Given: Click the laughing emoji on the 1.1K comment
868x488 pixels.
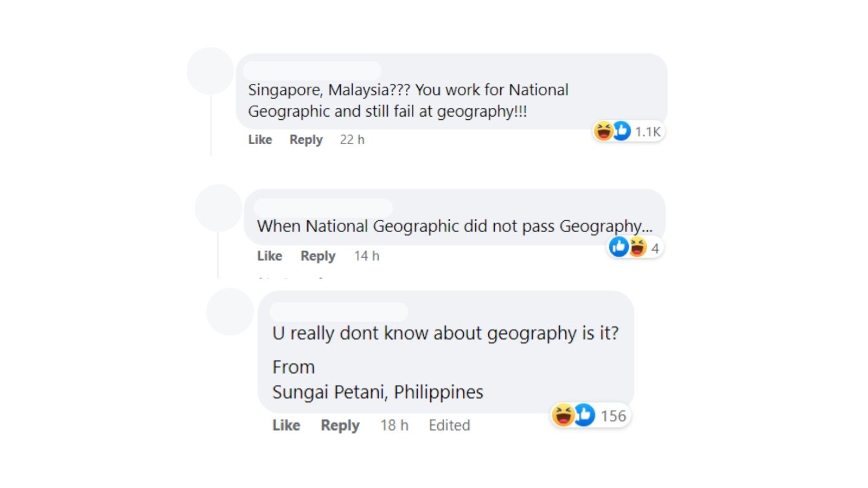Looking at the screenshot, I should click(603, 131).
